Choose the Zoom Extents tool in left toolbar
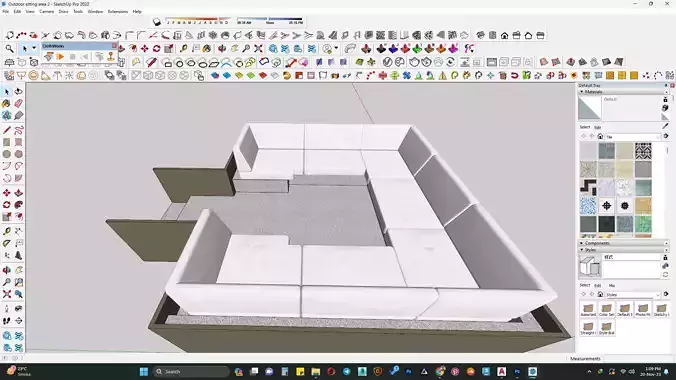Image resolution: width=676 pixels, height=380 pixels. tap(6, 294)
